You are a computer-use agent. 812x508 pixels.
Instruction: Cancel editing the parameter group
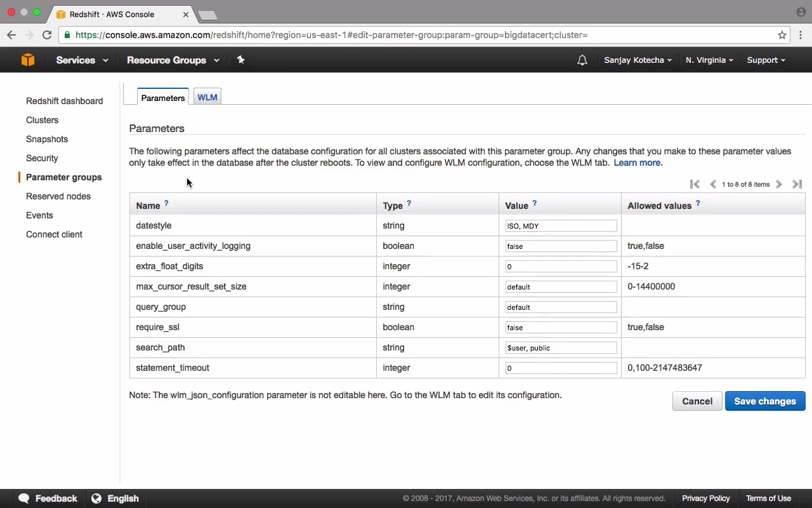[x=697, y=401]
